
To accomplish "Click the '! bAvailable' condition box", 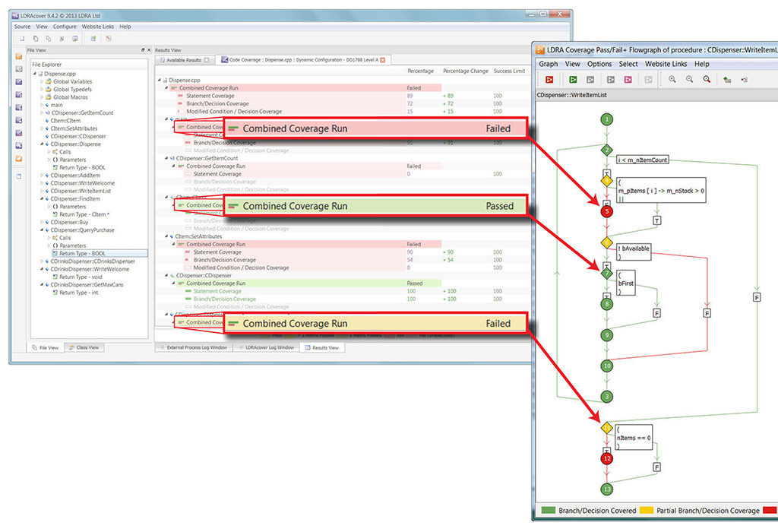I will [633, 252].
